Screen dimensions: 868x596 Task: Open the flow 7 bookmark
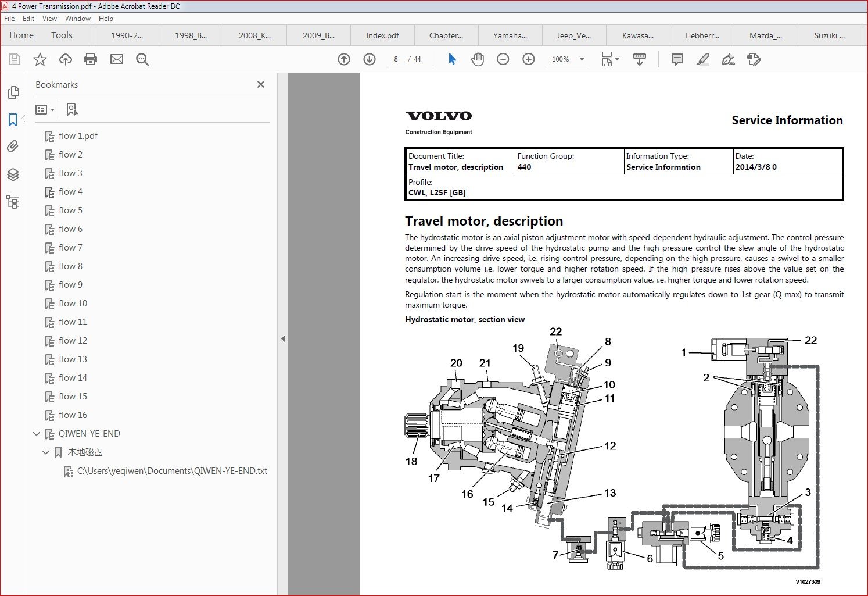pyautogui.click(x=70, y=248)
